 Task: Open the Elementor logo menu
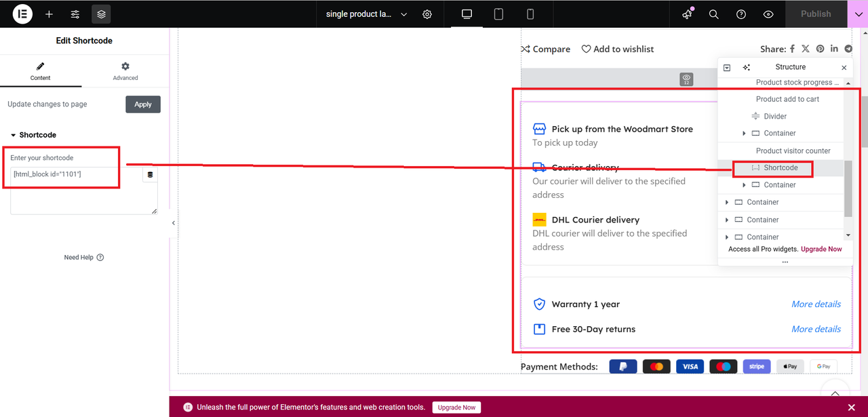click(22, 14)
